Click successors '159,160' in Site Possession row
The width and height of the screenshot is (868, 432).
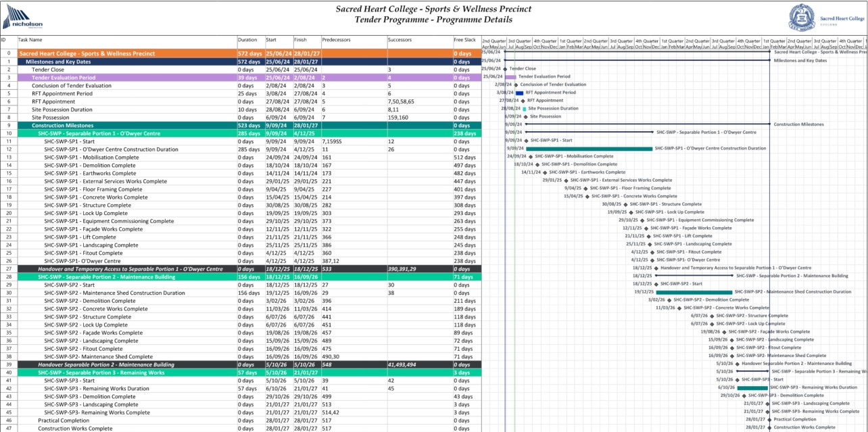pyautogui.click(x=397, y=118)
